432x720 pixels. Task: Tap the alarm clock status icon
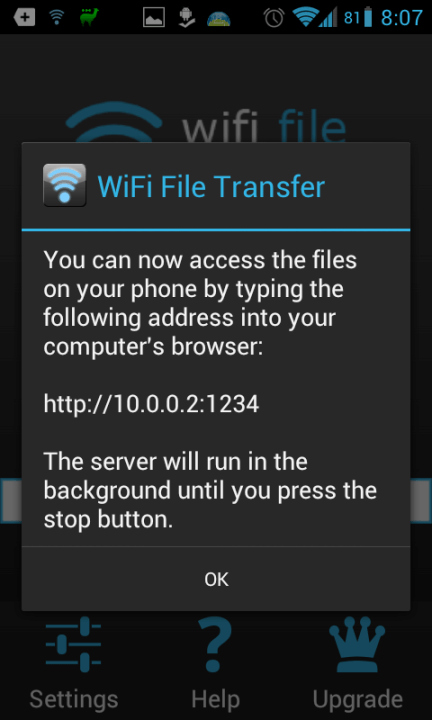(274, 17)
